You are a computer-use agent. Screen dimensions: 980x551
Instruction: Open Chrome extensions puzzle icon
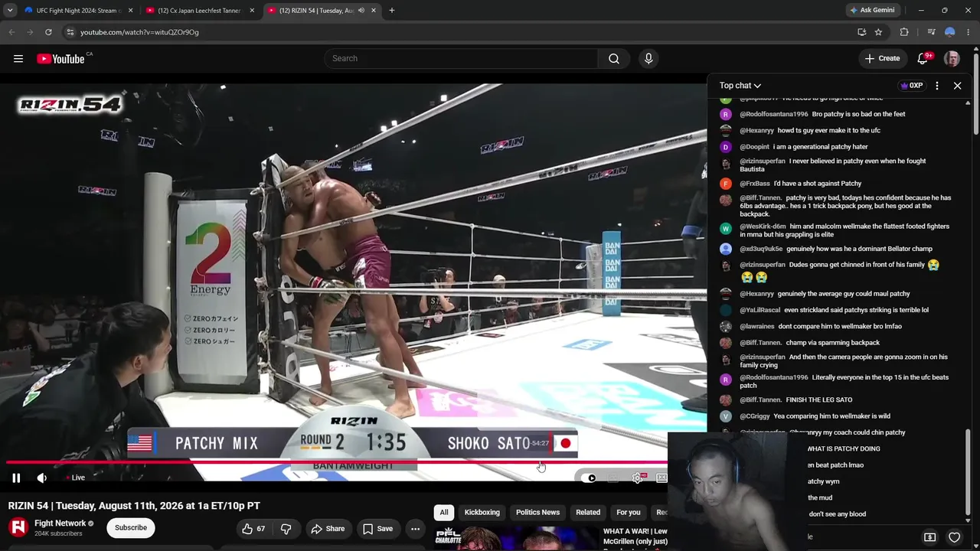[x=904, y=32]
